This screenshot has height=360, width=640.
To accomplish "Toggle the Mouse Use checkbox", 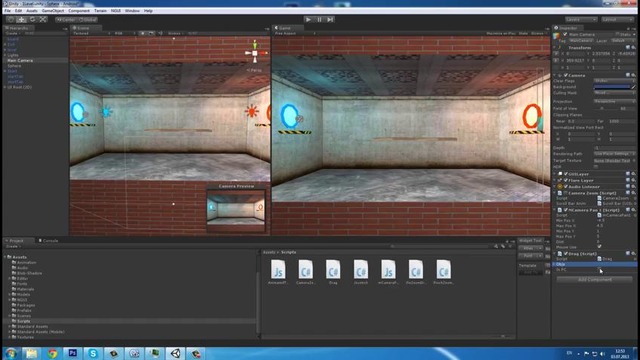I will (x=599, y=247).
